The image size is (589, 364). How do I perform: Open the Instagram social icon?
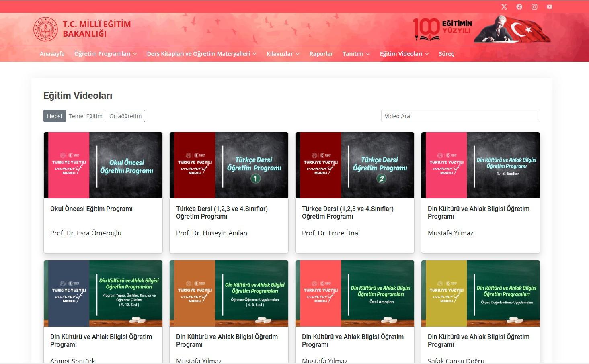coord(534,7)
